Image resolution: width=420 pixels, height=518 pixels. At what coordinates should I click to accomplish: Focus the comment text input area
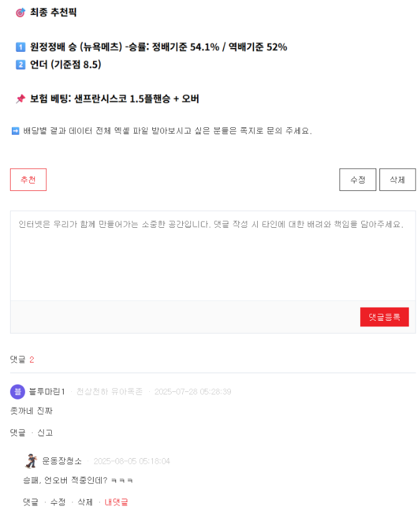click(x=213, y=256)
